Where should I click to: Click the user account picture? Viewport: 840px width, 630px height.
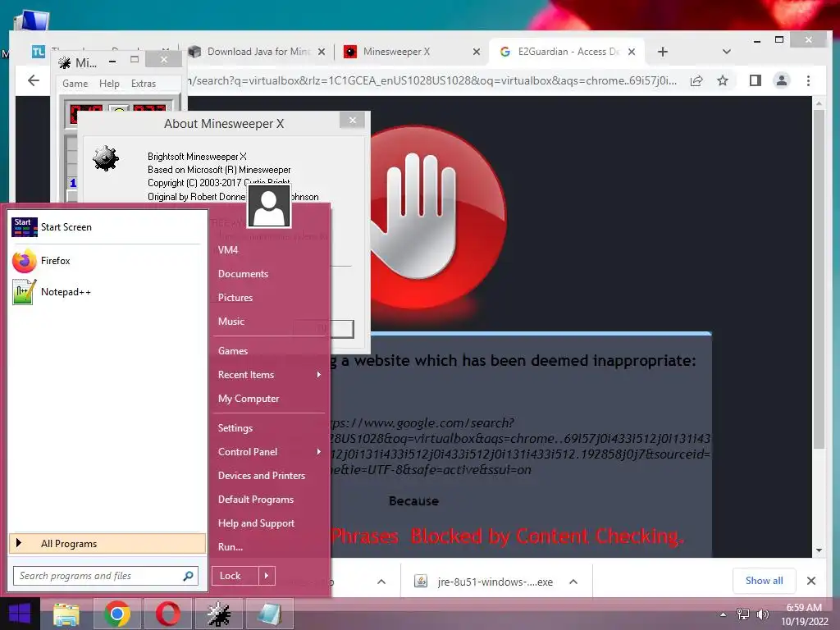[268, 206]
